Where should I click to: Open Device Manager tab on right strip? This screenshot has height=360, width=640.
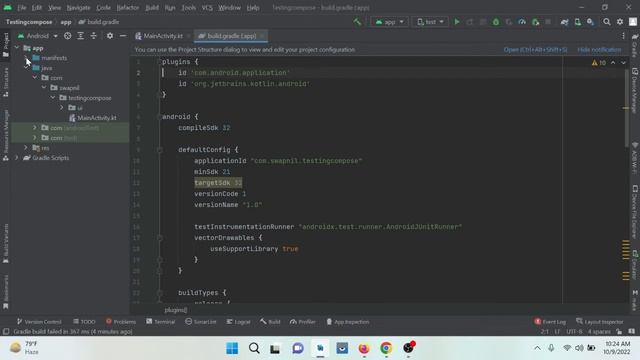[635, 91]
